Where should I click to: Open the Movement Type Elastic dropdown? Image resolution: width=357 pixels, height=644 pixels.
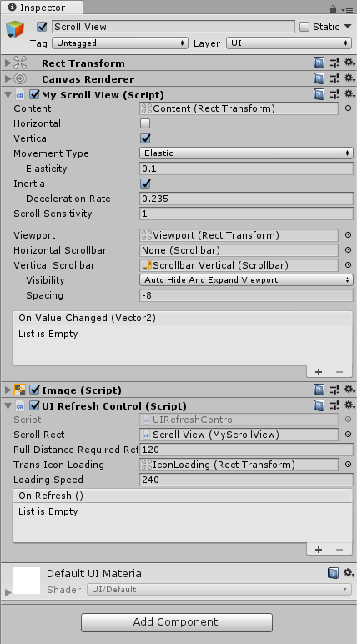point(247,153)
